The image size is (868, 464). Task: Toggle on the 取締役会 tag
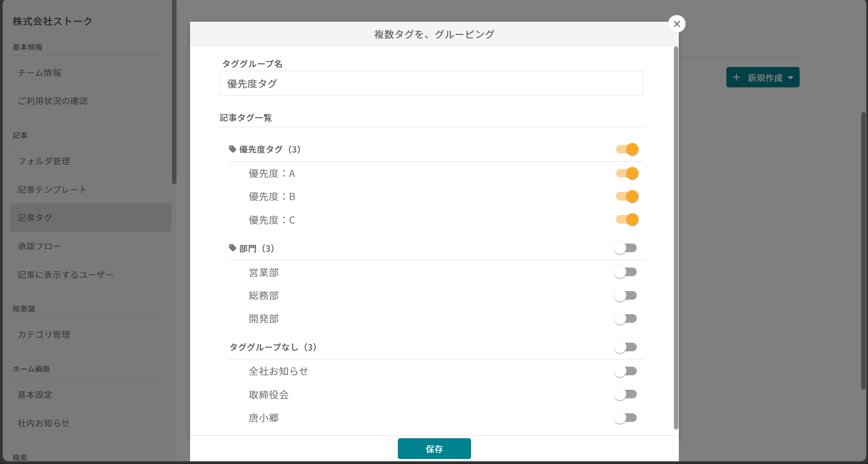click(625, 394)
